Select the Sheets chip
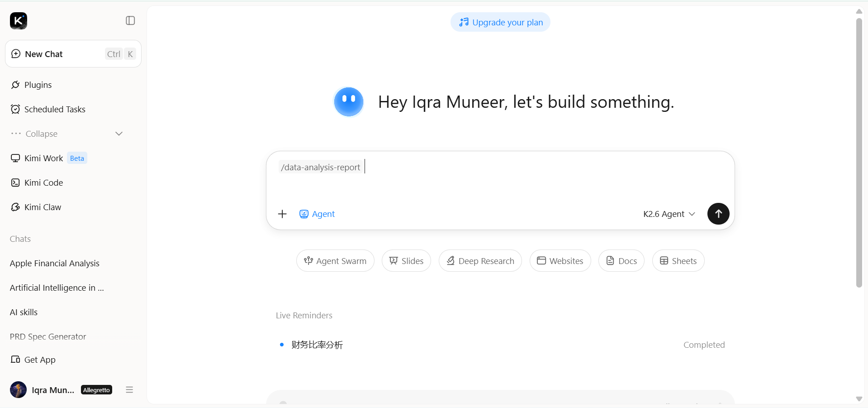The width and height of the screenshot is (868, 408). click(678, 261)
